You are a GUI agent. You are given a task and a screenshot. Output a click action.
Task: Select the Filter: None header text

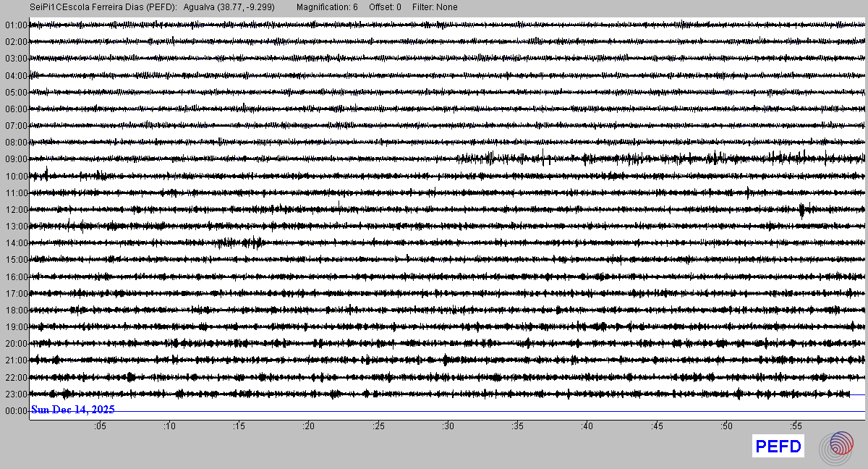[x=434, y=7]
